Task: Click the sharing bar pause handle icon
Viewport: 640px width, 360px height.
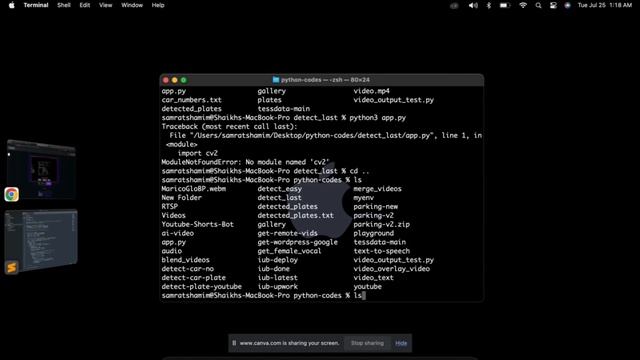Action: pos(234,343)
